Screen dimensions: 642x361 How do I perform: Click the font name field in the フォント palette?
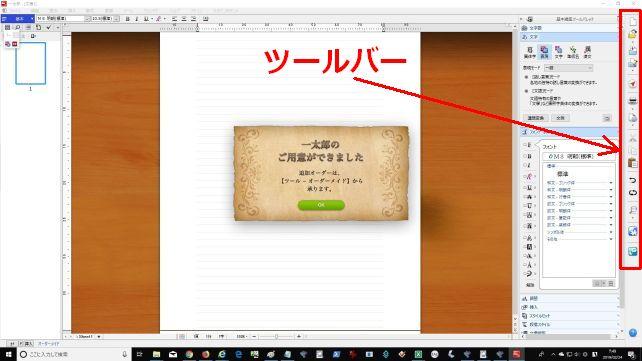click(x=579, y=156)
